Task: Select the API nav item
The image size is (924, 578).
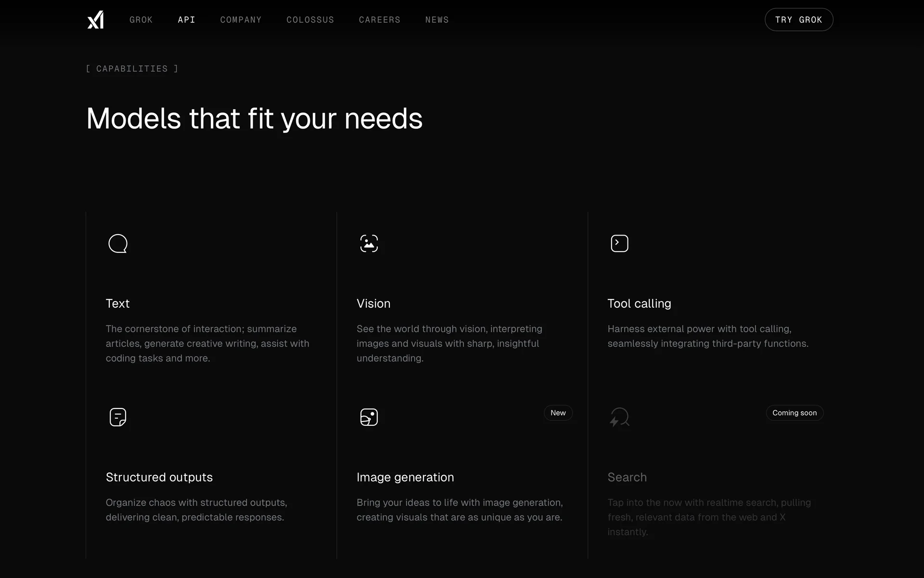Action: pyautogui.click(x=186, y=20)
